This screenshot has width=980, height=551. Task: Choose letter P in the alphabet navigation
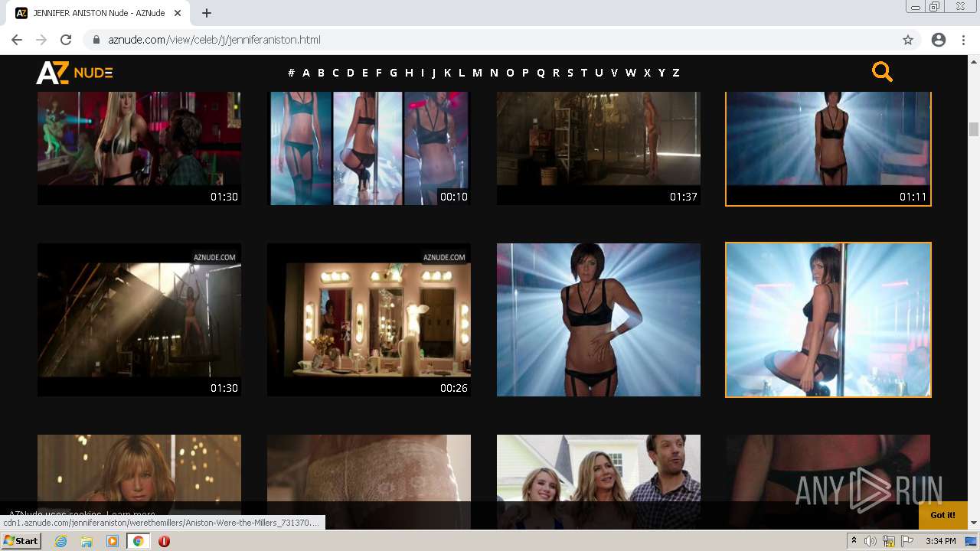[x=525, y=73]
